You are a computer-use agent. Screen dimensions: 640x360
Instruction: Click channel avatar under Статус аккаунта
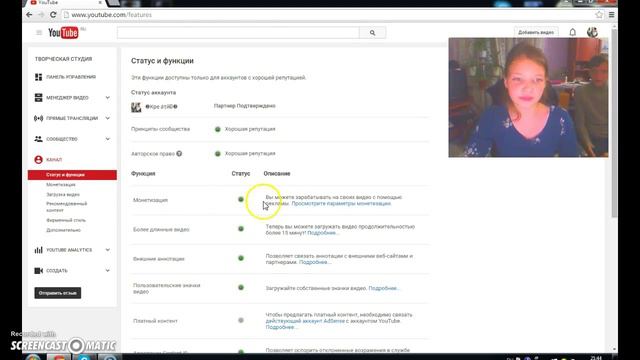[136, 107]
